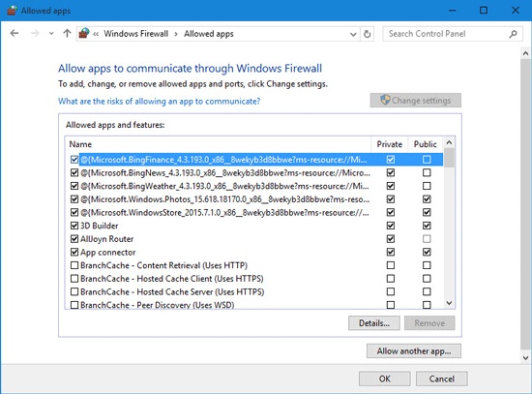Click the Private column header
532x394 pixels.
[389, 144]
